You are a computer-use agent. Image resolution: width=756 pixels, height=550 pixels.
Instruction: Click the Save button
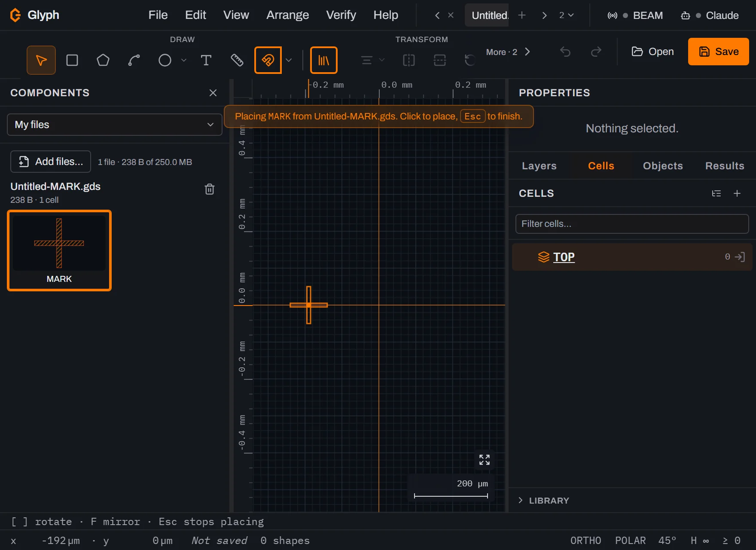[x=718, y=52]
